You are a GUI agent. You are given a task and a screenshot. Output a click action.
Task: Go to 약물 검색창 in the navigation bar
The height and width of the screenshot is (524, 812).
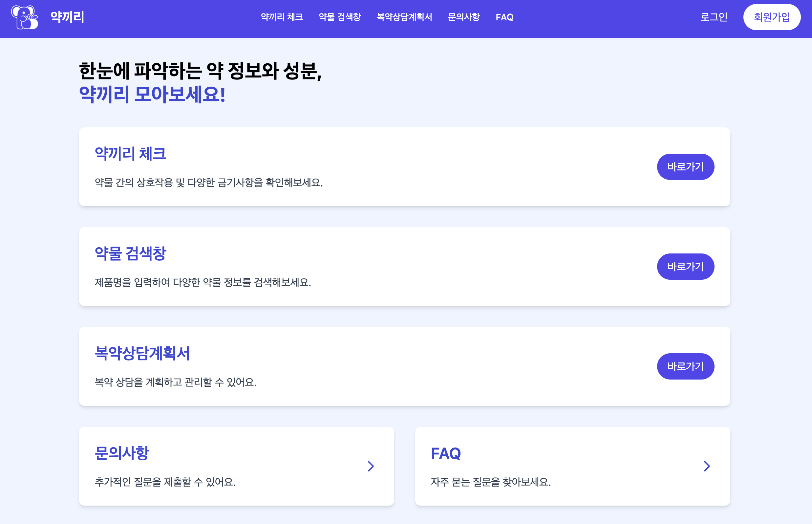339,17
